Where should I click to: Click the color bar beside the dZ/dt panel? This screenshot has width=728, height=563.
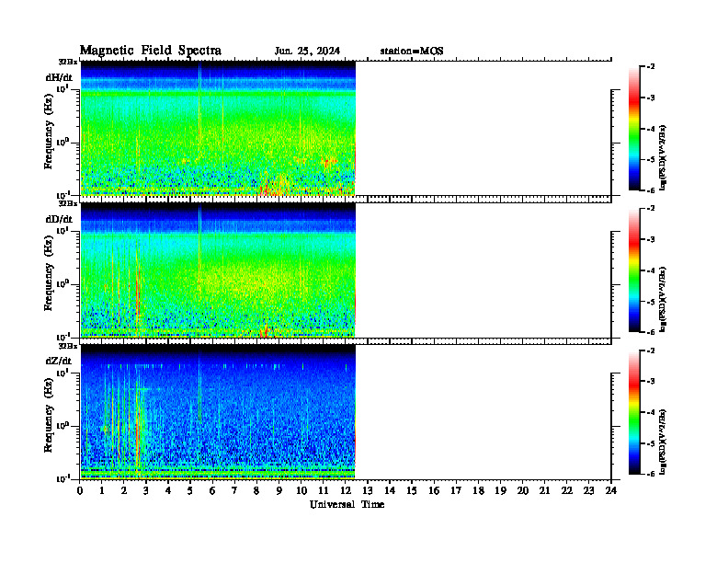pyautogui.click(x=634, y=412)
